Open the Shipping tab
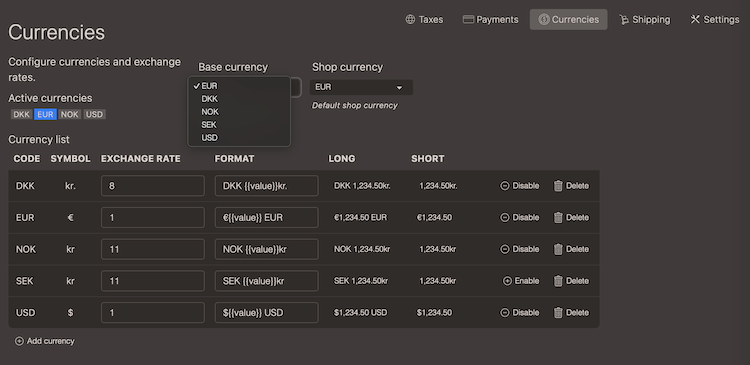 point(645,20)
